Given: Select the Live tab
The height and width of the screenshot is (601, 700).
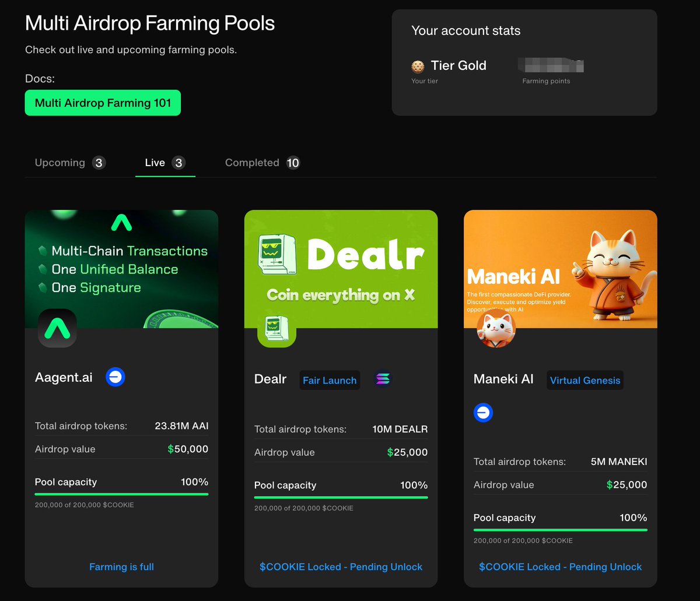Looking at the screenshot, I should click(165, 163).
